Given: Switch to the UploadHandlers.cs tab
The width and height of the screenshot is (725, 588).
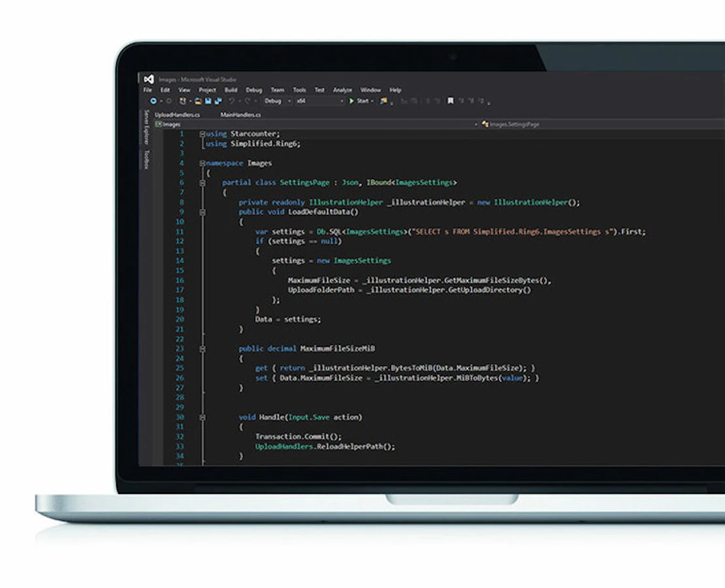Looking at the screenshot, I should 177,115.
